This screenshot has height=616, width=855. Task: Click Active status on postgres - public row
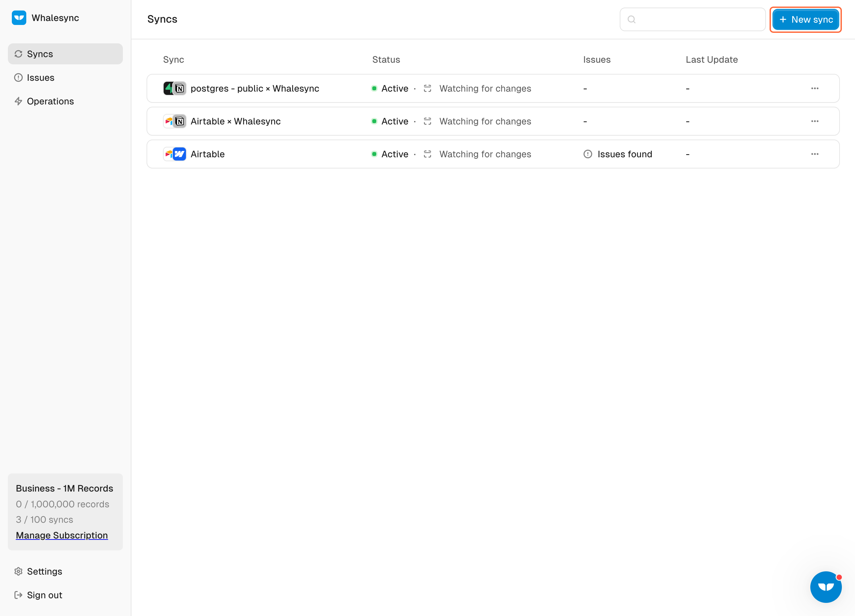[x=390, y=89]
